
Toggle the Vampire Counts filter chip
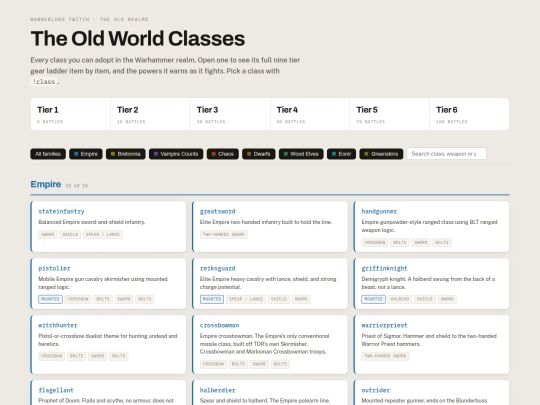tap(176, 154)
